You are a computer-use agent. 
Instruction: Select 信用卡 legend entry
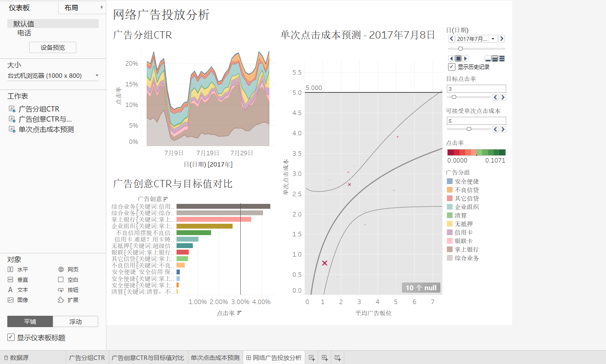460,232
